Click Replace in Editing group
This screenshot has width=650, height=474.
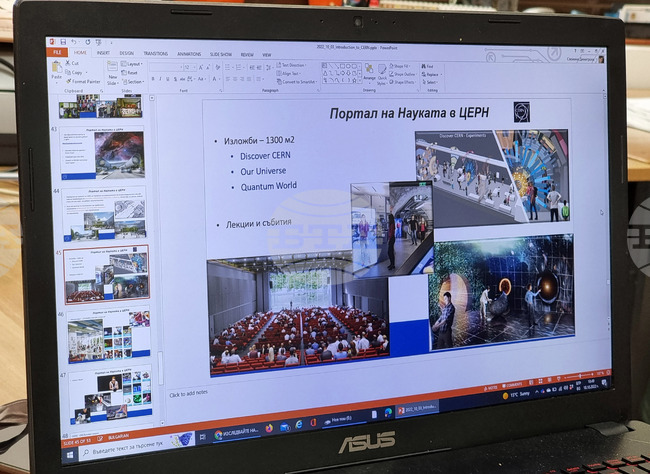pos(431,75)
